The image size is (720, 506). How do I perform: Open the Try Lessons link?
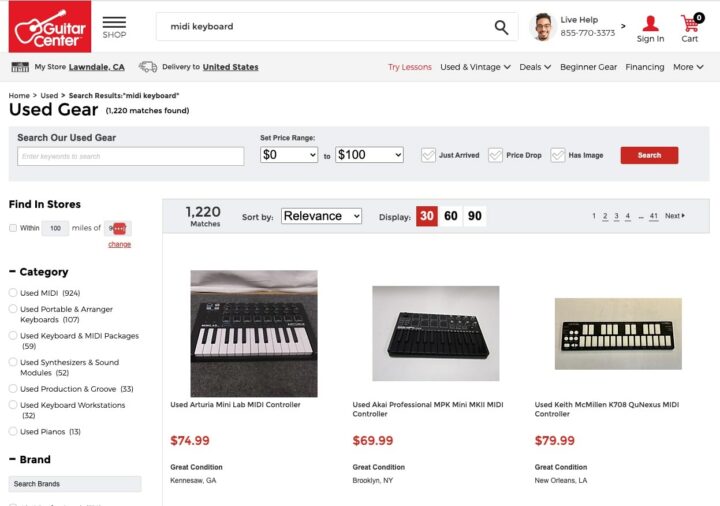[x=410, y=67]
